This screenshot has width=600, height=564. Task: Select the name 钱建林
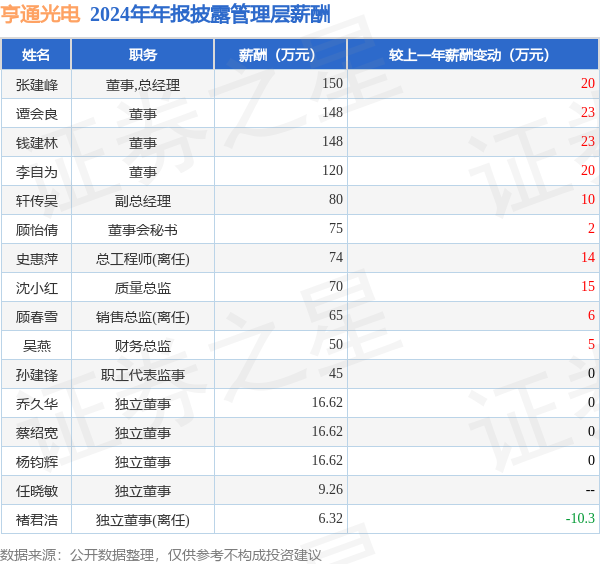[x=37, y=143]
